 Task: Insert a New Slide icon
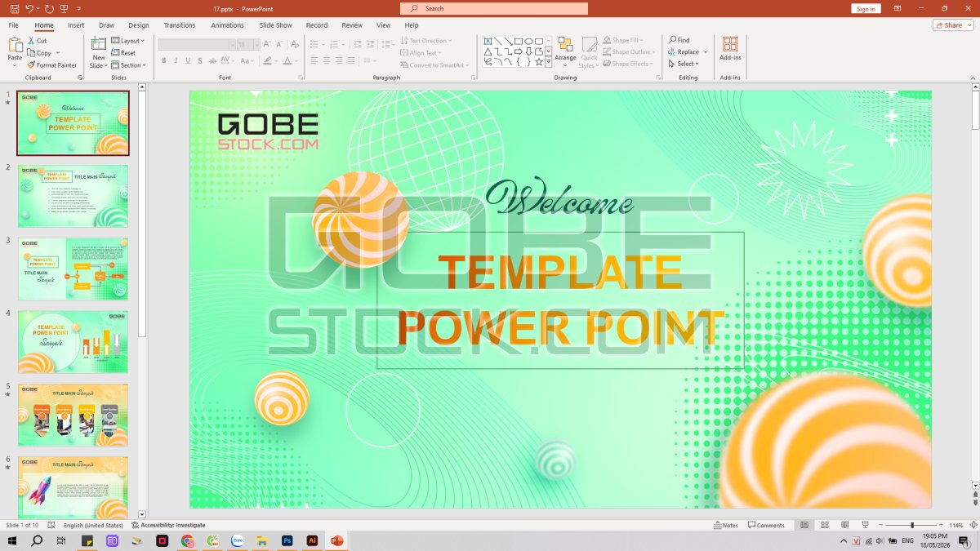99,43
